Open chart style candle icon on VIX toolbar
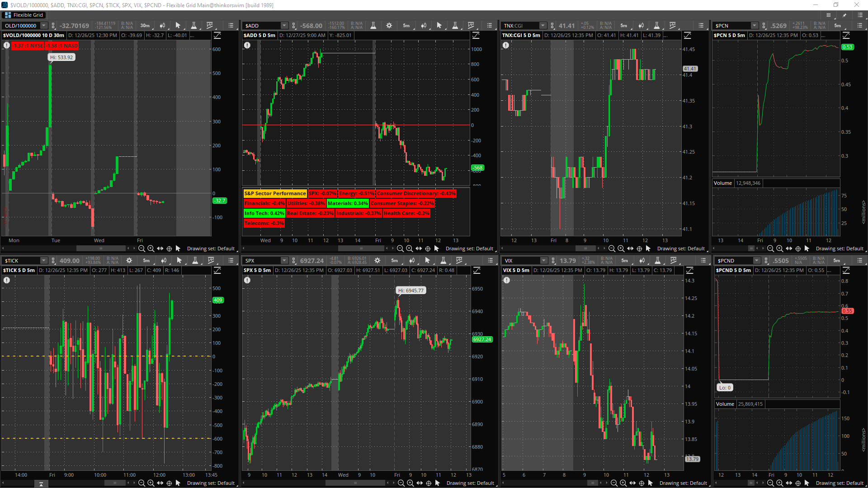868x488 pixels. (642, 261)
